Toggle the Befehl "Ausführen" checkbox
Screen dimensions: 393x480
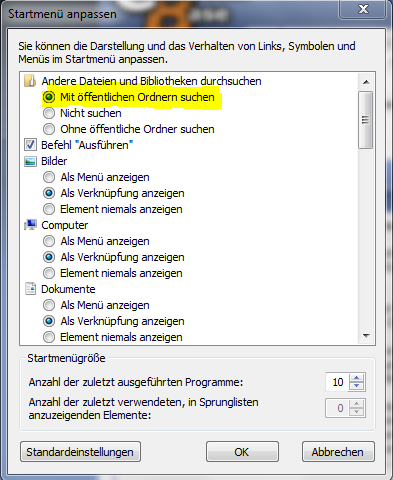[30, 145]
